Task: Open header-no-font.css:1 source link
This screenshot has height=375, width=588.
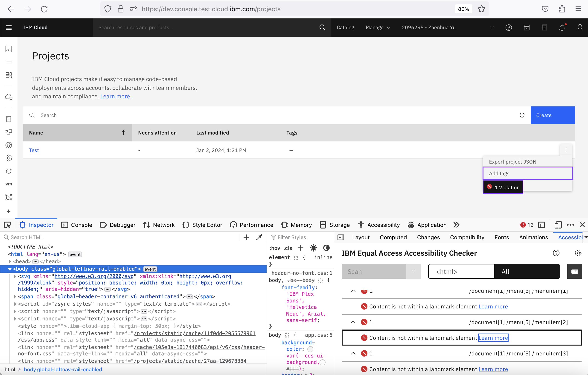Action: pyautogui.click(x=302, y=273)
